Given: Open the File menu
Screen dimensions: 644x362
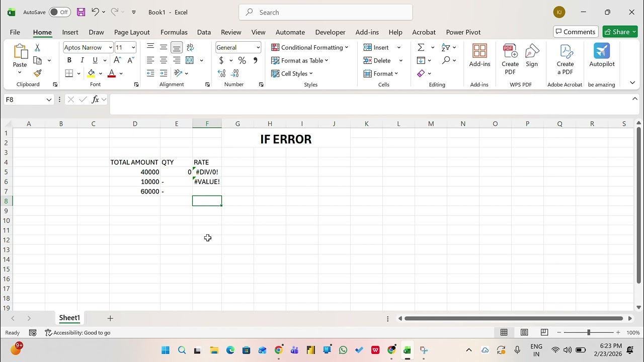Looking at the screenshot, I should (x=15, y=32).
